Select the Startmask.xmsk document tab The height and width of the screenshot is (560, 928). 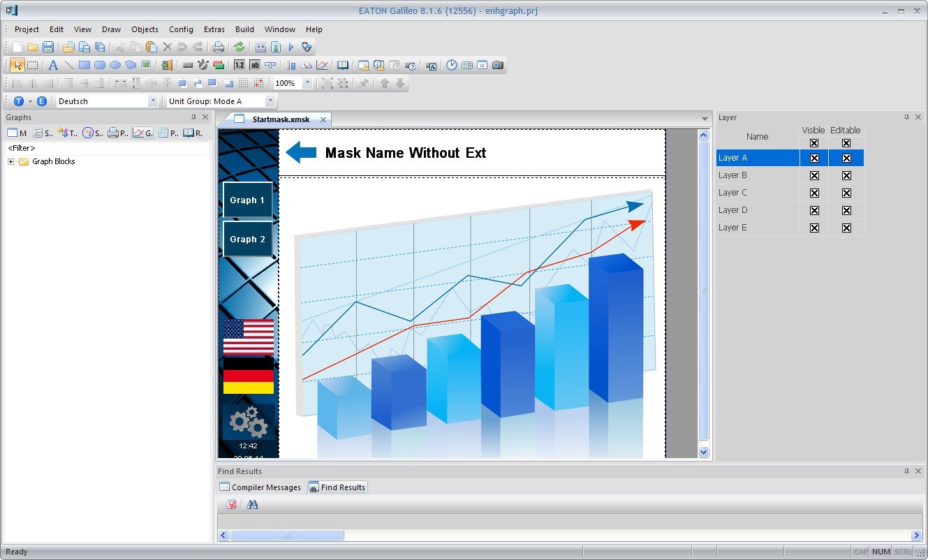[x=281, y=119]
